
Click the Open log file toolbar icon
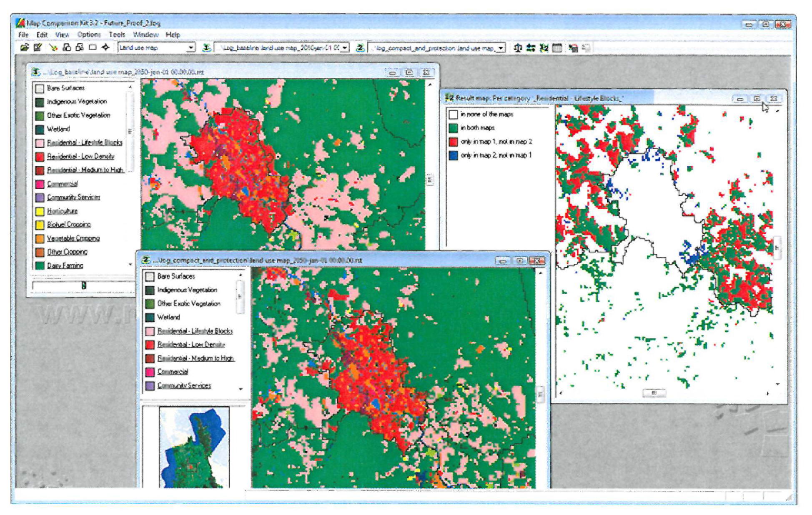pos(25,47)
